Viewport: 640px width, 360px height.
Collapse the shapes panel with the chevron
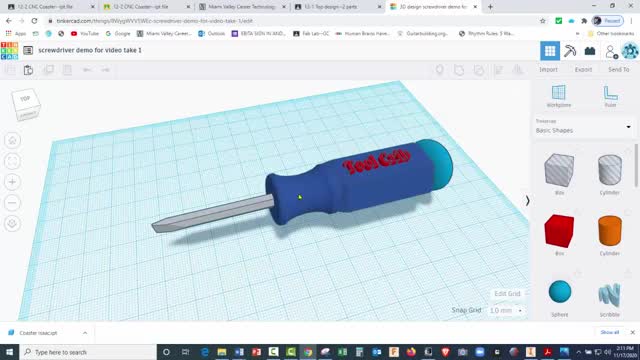527,200
